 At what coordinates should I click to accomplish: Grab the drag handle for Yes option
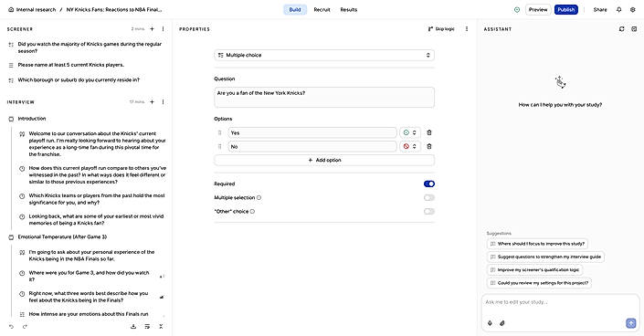click(220, 132)
